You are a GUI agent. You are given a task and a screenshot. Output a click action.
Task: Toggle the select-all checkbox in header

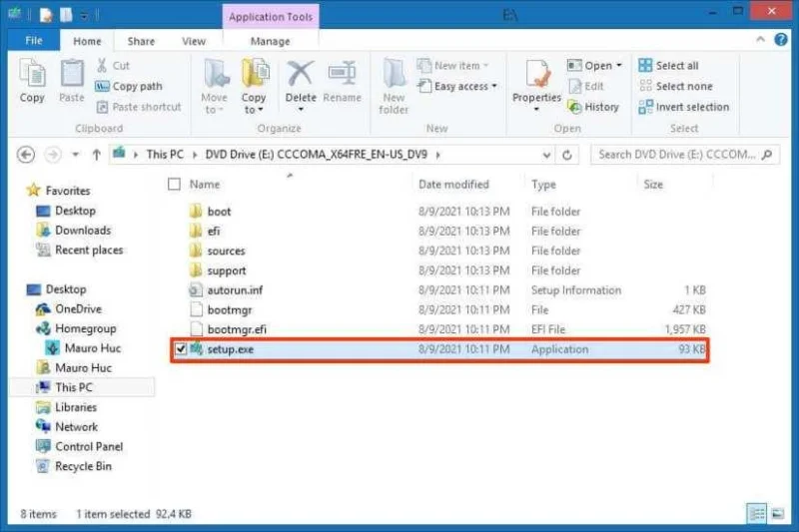(174, 184)
